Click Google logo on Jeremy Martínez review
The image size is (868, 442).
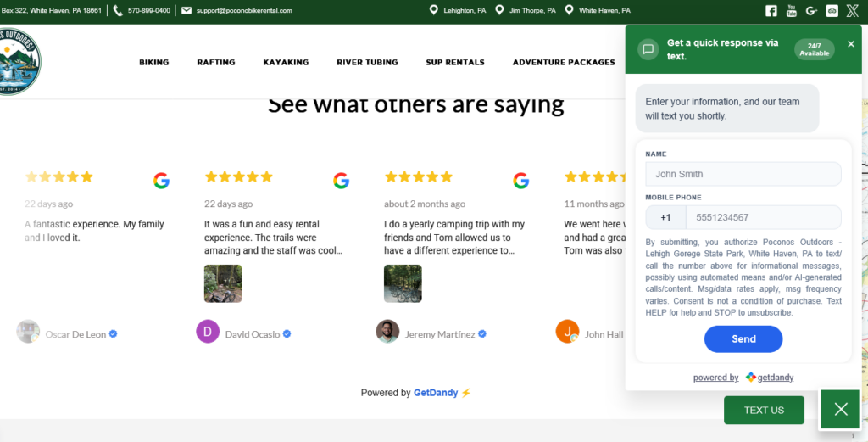pyautogui.click(x=521, y=181)
